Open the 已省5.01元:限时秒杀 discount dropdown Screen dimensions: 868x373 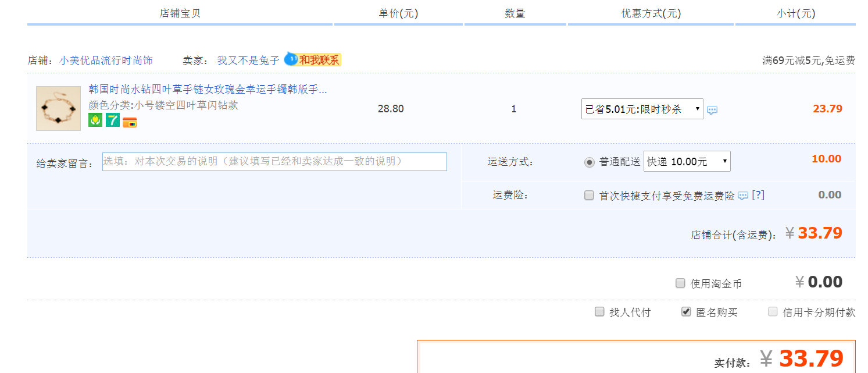(642, 109)
